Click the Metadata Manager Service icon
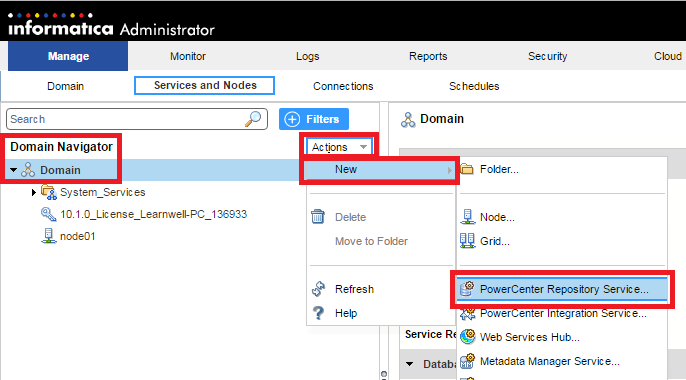 coord(467,361)
